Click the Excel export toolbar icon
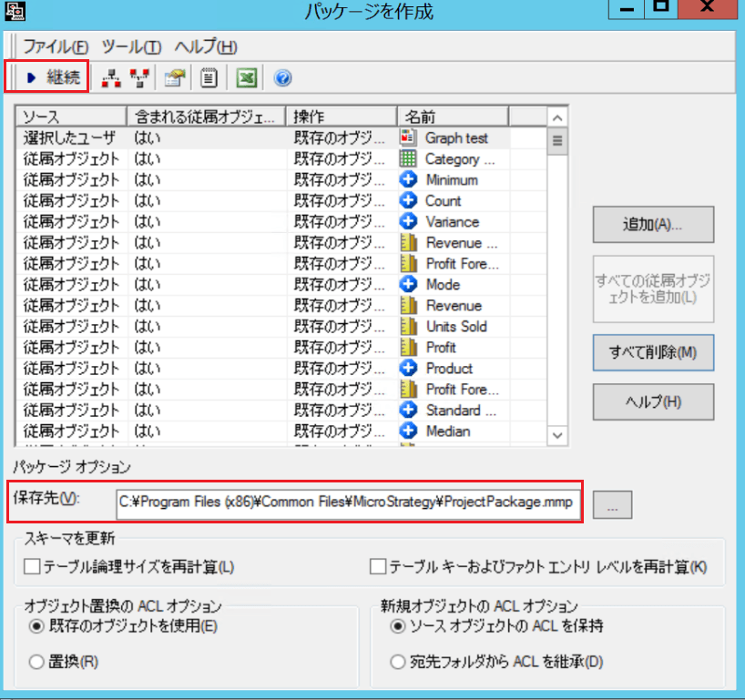The image size is (745, 700). tap(247, 78)
